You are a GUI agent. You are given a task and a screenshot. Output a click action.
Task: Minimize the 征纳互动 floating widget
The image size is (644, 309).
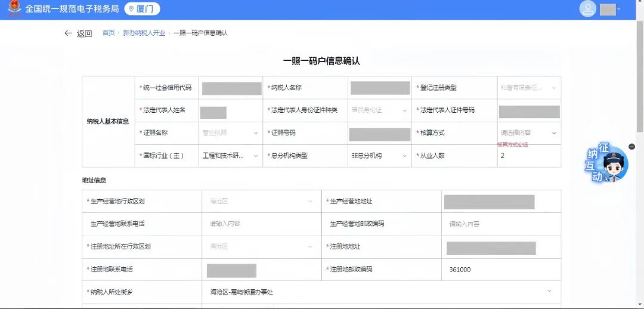631,146
